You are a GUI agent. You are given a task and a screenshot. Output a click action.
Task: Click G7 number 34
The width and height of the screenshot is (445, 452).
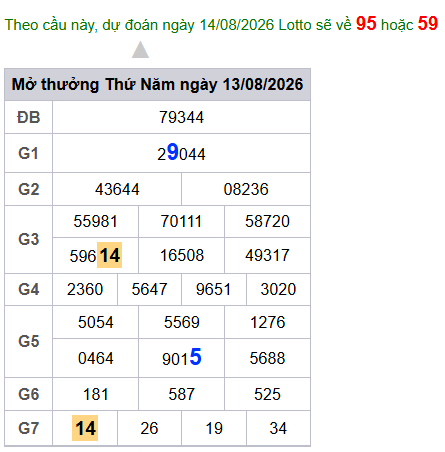pyautogui.click(x=278, y=428)
